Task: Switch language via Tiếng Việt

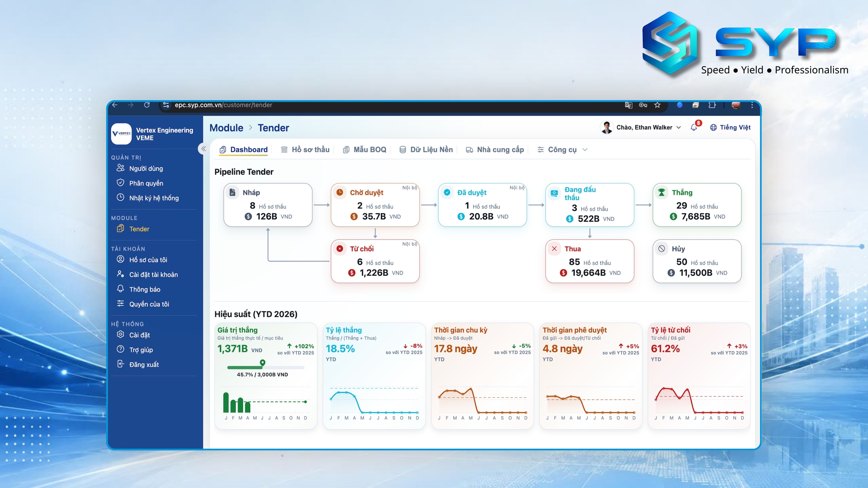Action: 730,127
